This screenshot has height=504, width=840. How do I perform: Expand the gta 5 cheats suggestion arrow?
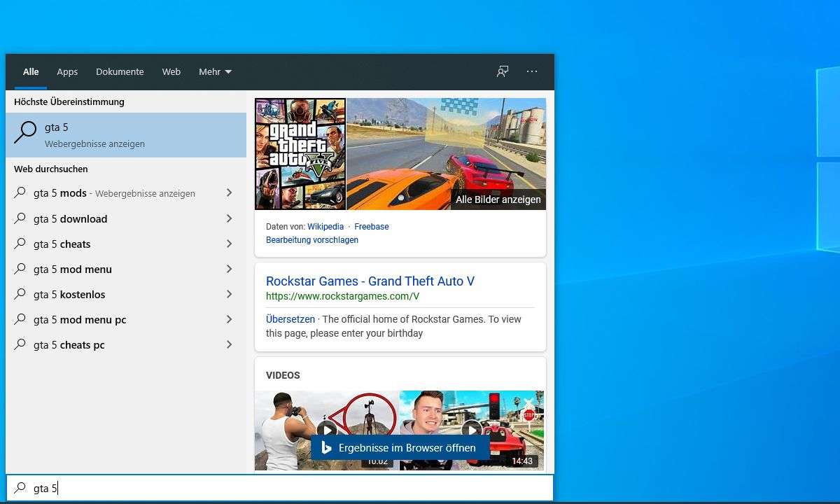pos(229,244)
